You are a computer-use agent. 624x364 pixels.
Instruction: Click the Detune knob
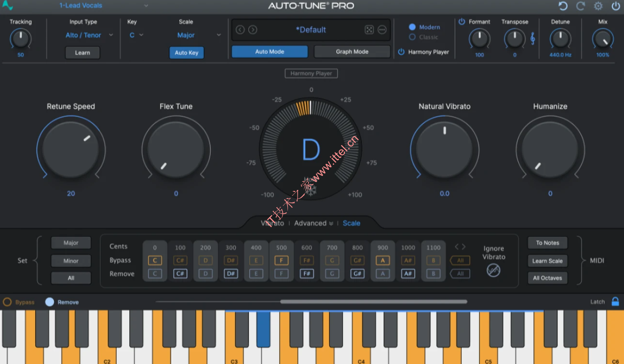tap(560, 39)
